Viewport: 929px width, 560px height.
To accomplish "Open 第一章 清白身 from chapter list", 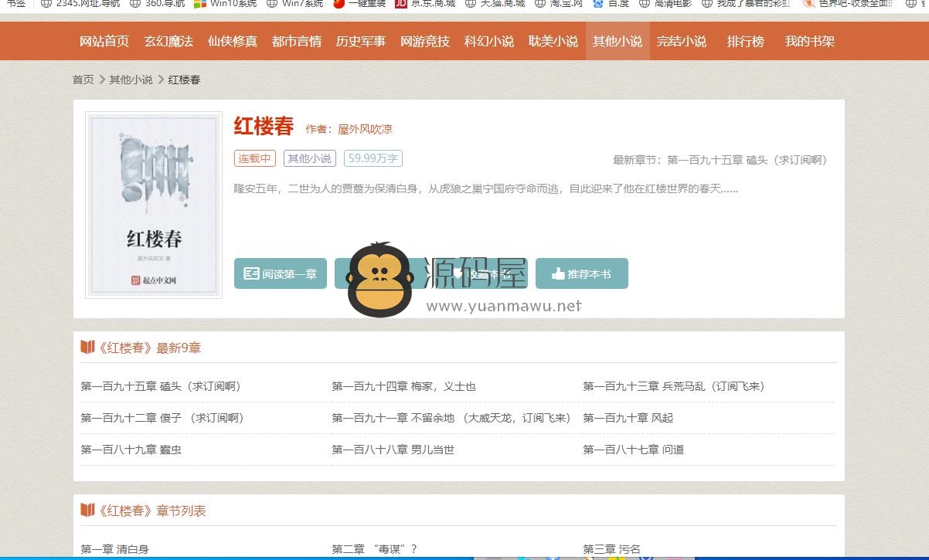I will point(115,549).
